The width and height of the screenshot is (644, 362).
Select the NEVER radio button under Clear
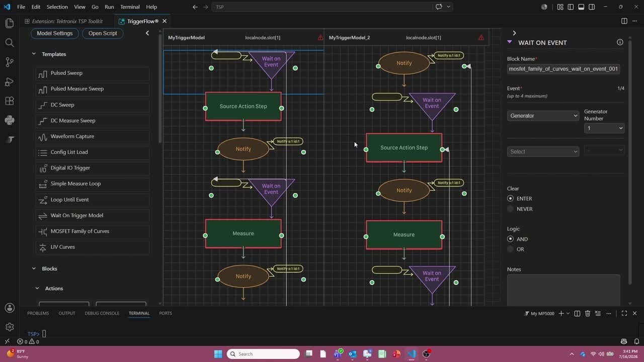[x=511, y=209]
